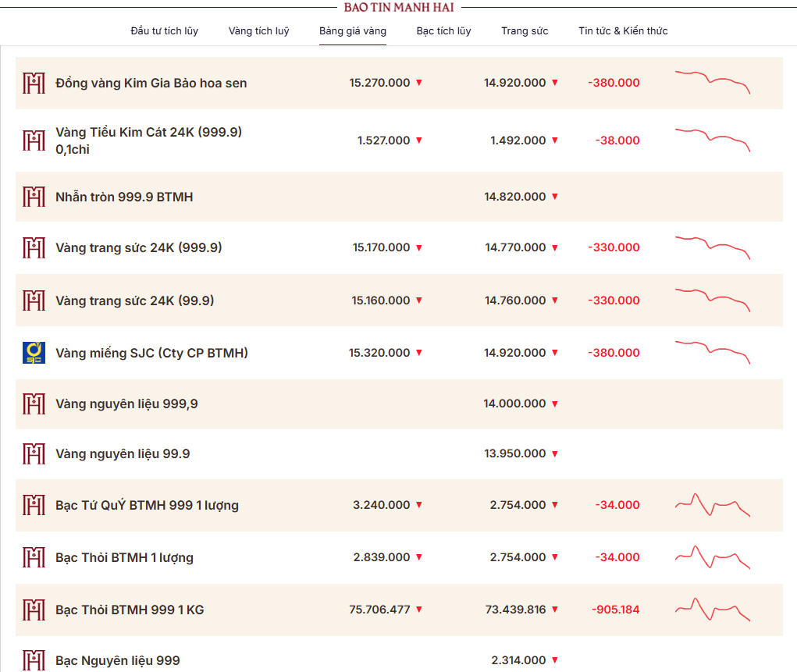797x672 pixels.
Task: Open the sparkline chart for Vàng Tiểu Kim Cát
Action: (712, 140)
